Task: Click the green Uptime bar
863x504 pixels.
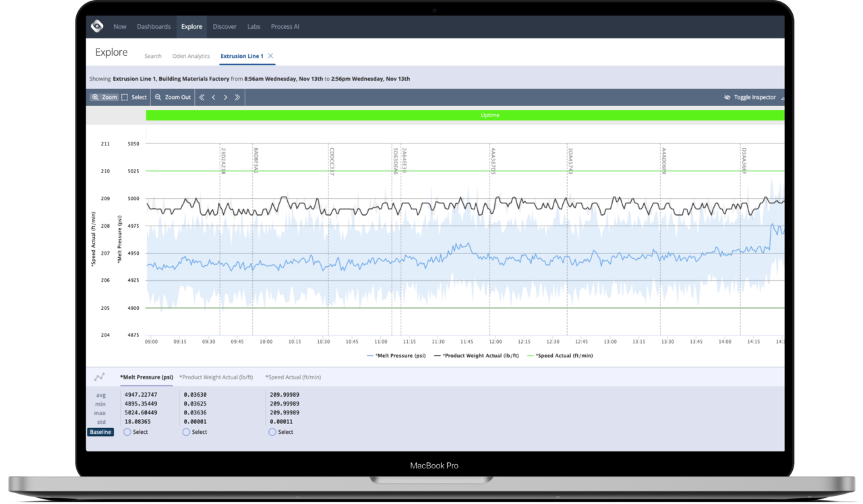Action: [x=490, y=115]
